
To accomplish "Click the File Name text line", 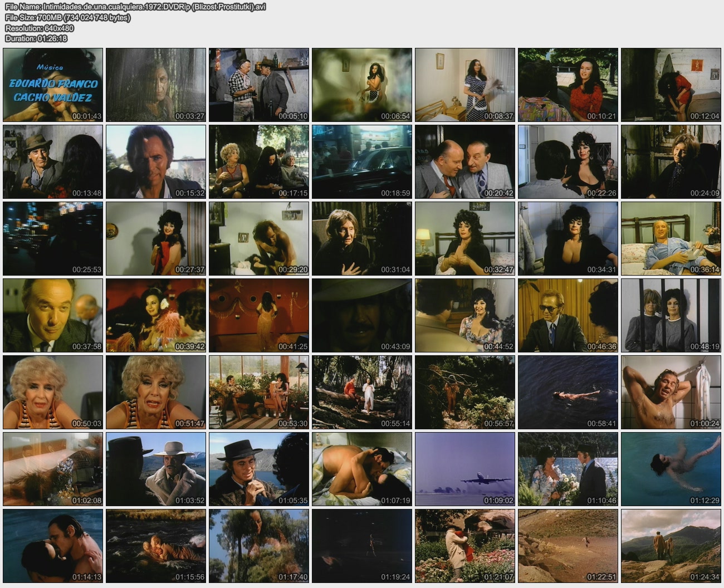I will [x=135, y=7].
